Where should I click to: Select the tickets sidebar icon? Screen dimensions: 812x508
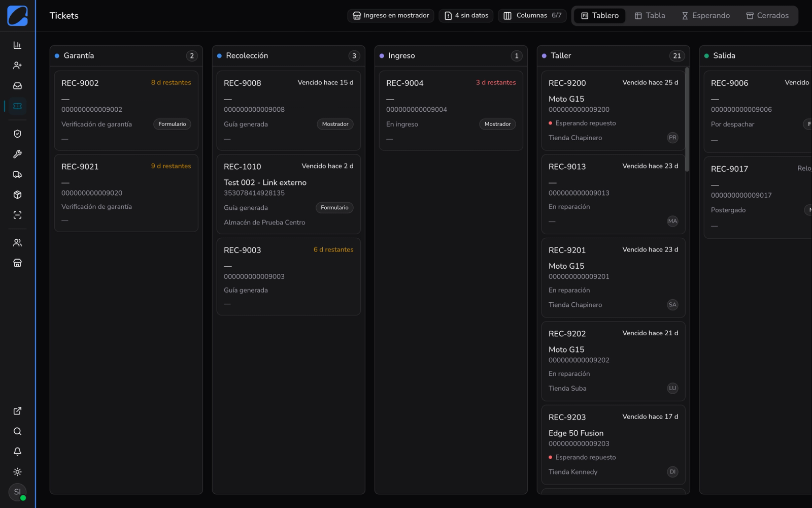point(17,106)
